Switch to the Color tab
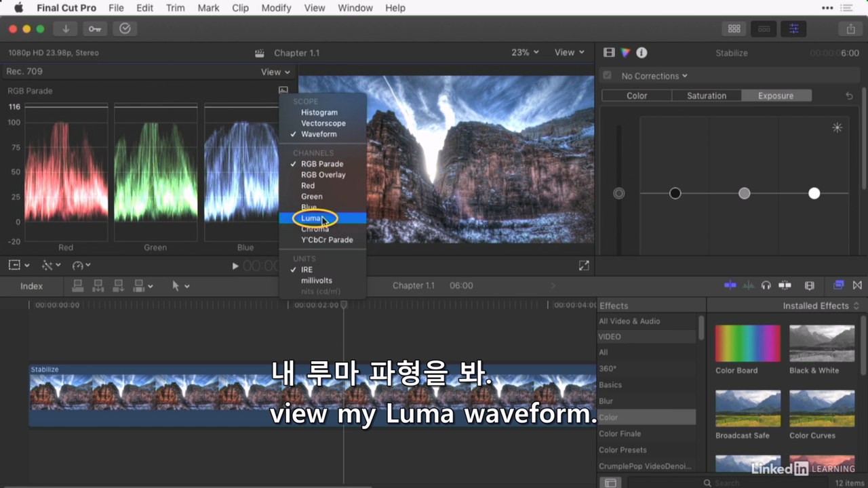The width and height of the screenshot is (868, 488). pyautogui.click(x=637, y=96)
